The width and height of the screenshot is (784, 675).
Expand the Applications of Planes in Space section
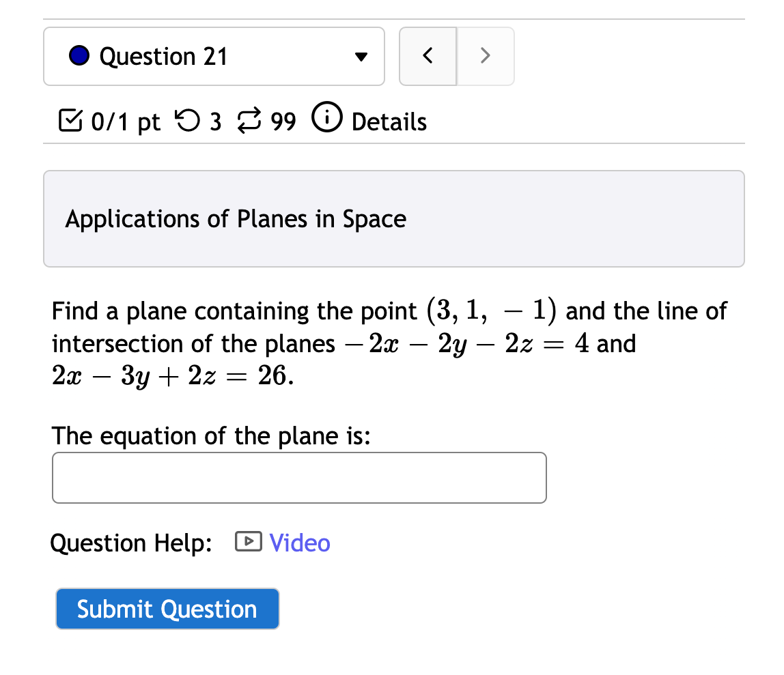tap(236, 218)
